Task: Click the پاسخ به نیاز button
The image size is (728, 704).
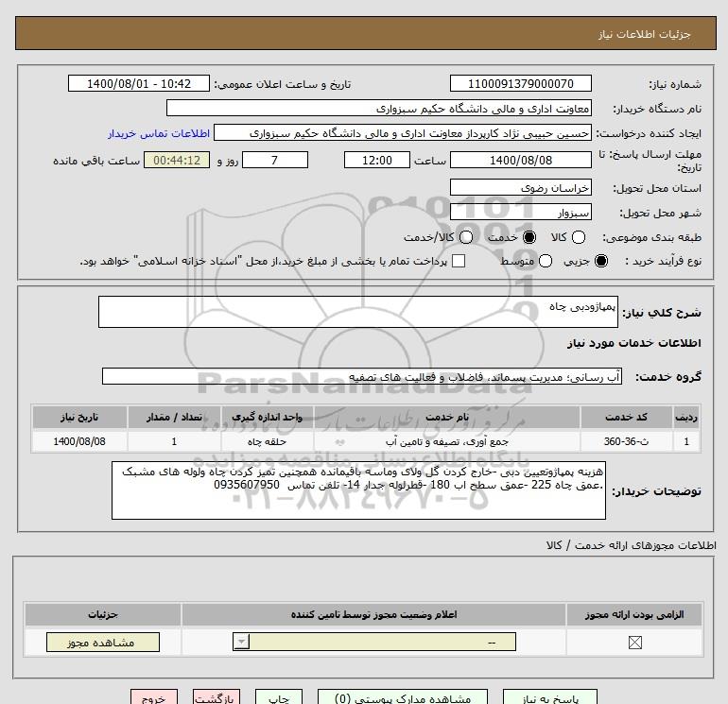Action: pos(550,697)
